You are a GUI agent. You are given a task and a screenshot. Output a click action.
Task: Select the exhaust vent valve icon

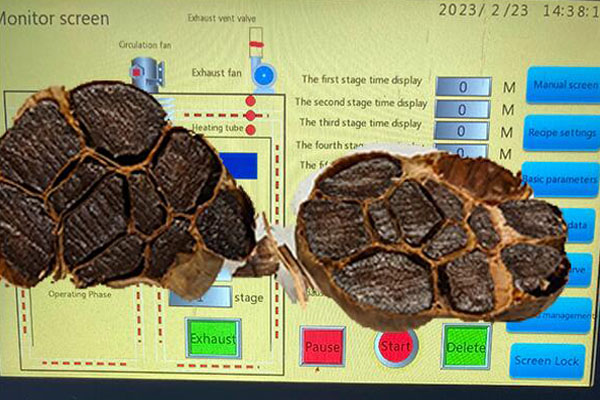[x=256, y=42]
